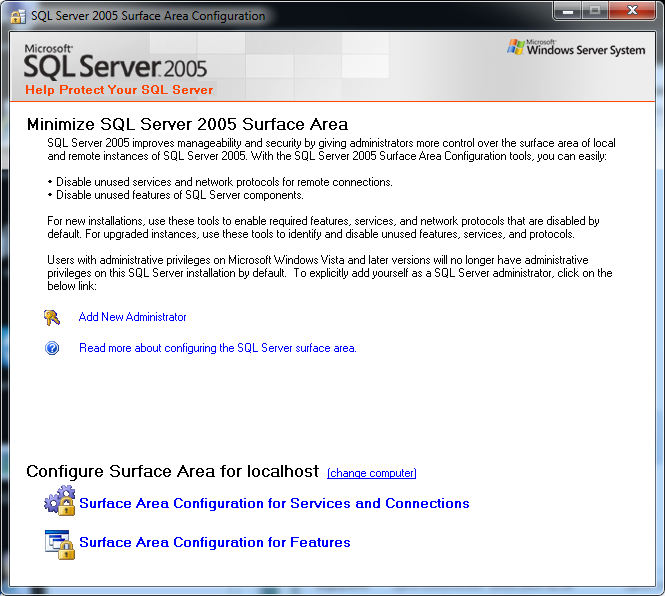Open Surface Area Configuration for Services and Connections
Viewport: 665px width, 596px height.
pos(274,503)
